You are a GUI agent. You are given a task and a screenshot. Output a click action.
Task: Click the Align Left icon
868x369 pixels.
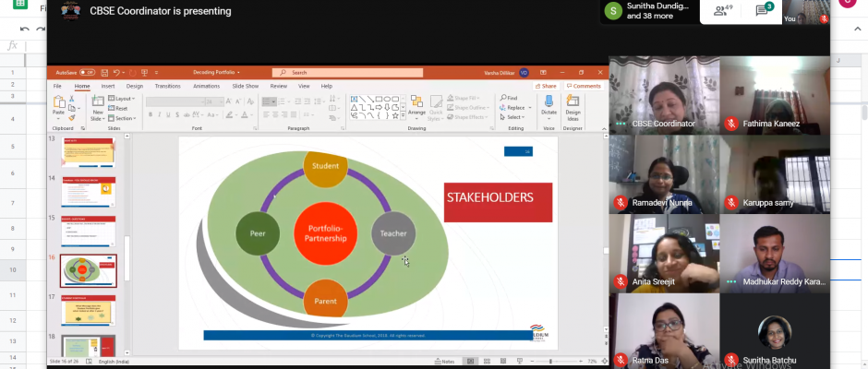point(266,114)
